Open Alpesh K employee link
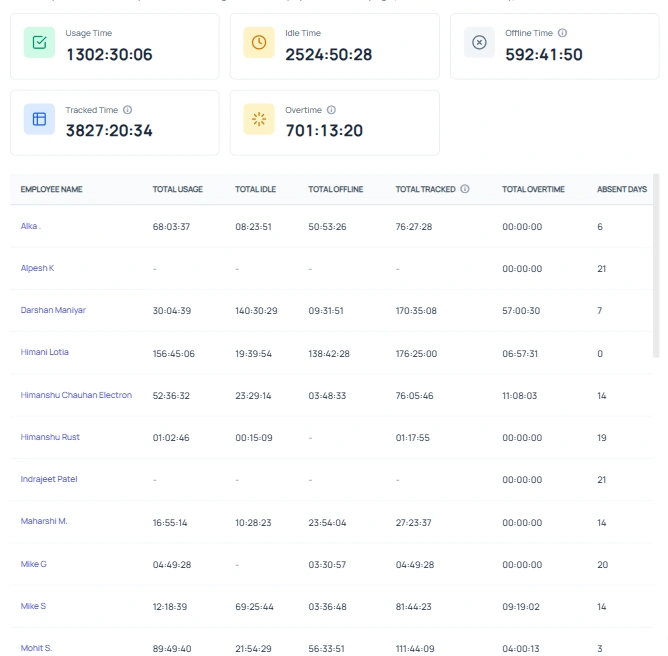 [37, 268]
